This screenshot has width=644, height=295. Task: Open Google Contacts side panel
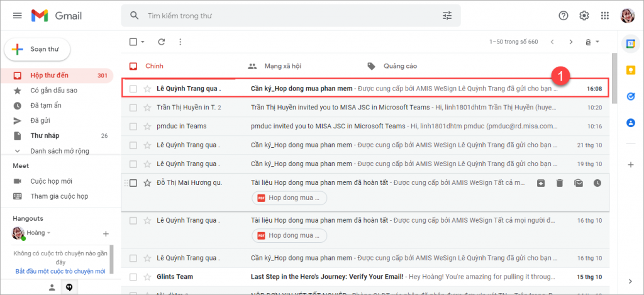[630, 123]
